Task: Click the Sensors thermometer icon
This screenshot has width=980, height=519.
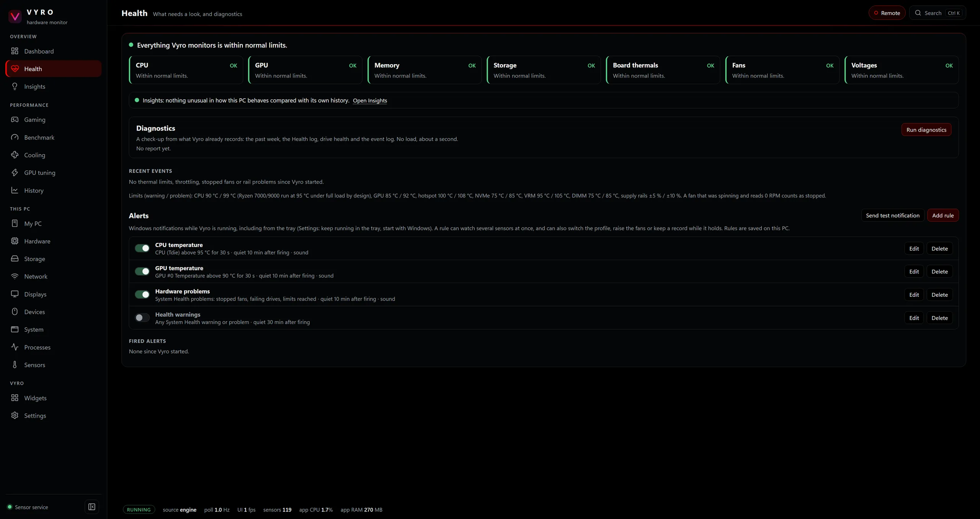Action: coord(15,364)
